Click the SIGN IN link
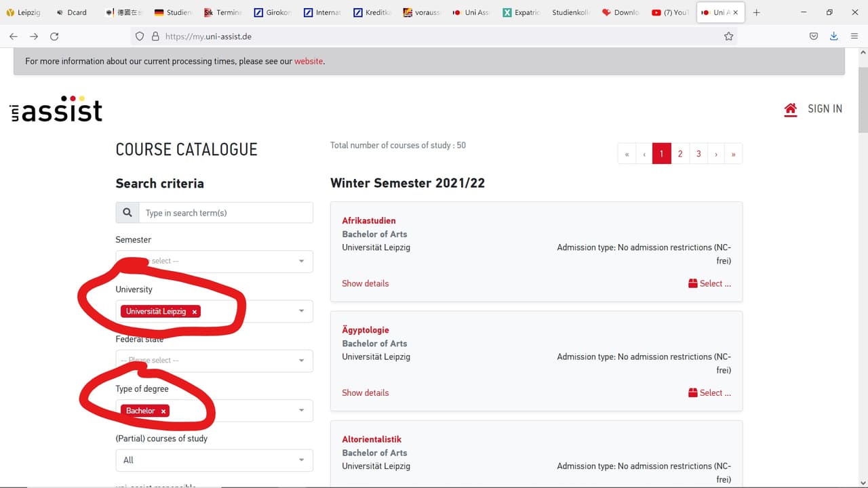This screenshot has width=868, height=488. (x=825, y=109)
